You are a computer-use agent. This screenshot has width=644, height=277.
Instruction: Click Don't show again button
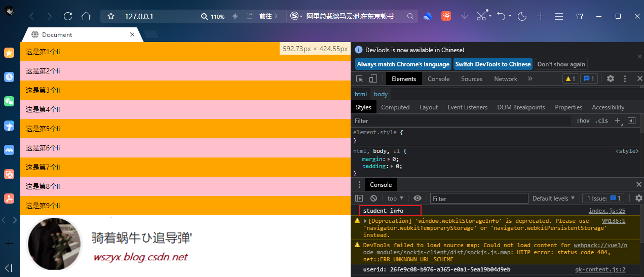pos(561,64)
